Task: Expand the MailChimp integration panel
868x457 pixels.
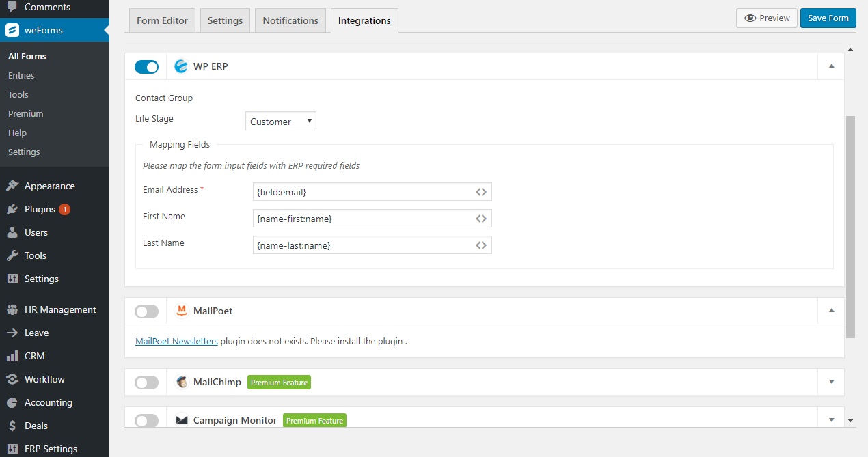Action: [x=831, y=382]
